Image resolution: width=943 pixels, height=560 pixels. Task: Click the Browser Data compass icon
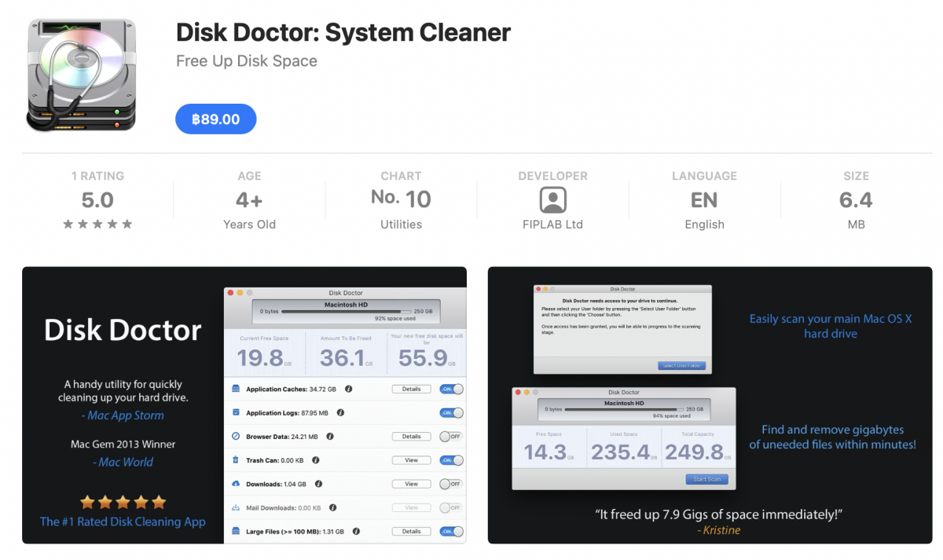tap(236, 436)
